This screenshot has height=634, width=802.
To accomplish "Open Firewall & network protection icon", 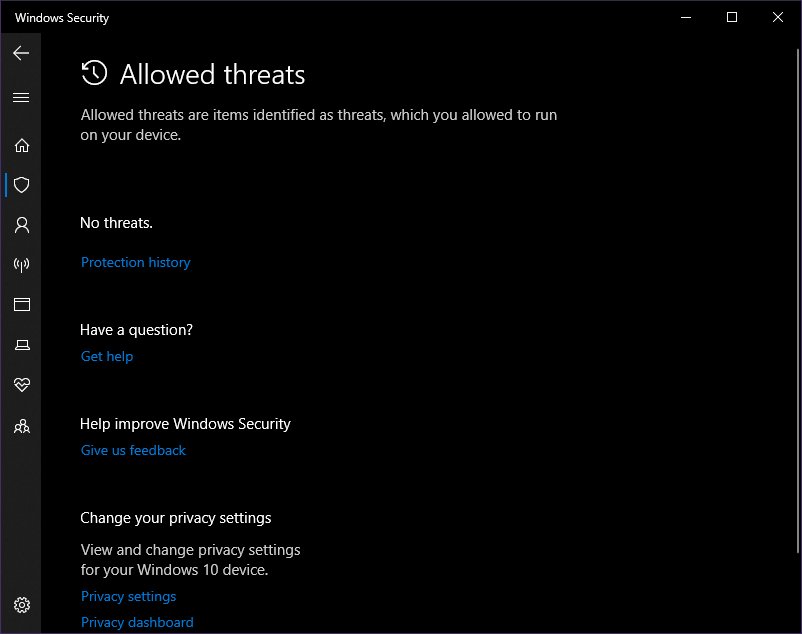I will tap(21, 264).
